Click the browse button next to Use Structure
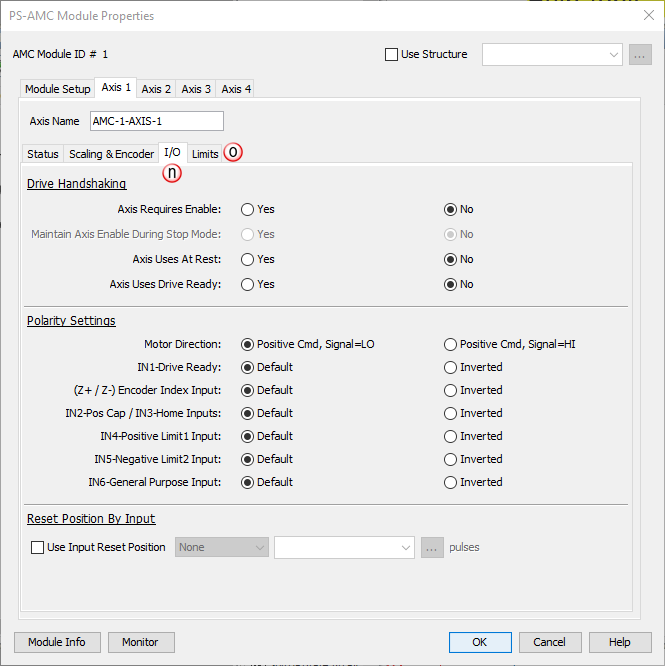 coord(640,55)
